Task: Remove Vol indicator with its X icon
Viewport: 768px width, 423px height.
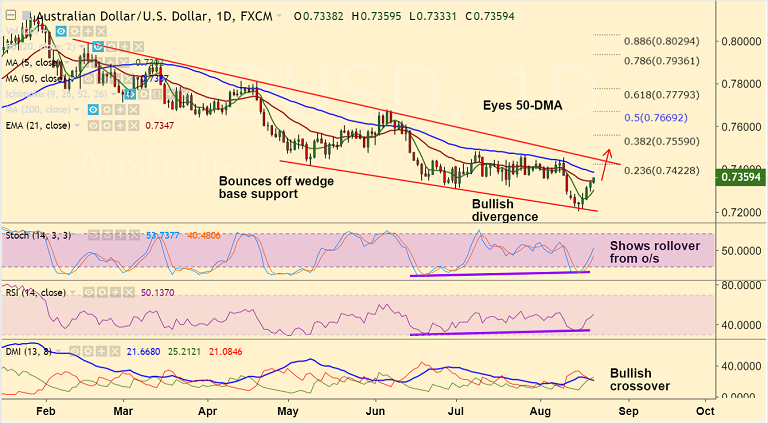Action: click(x=101, y=31)
